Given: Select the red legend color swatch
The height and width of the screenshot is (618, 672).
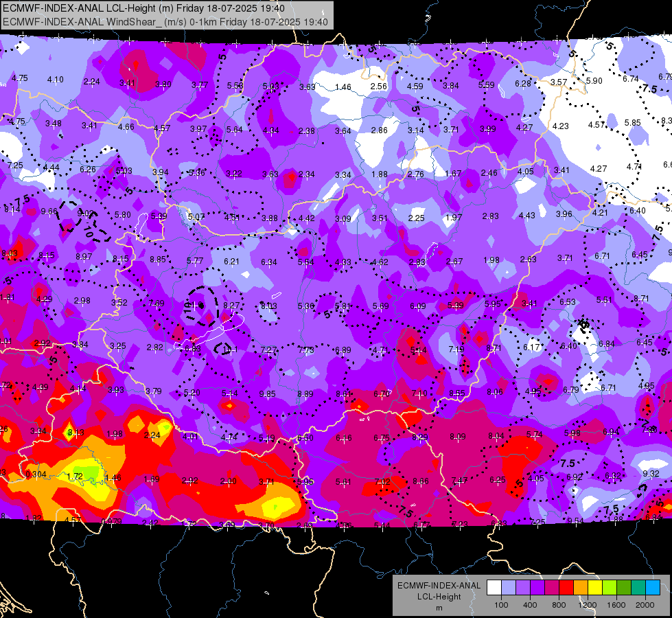Looking at the screenshot, I should pyautogui.click(x=566, y=588).
